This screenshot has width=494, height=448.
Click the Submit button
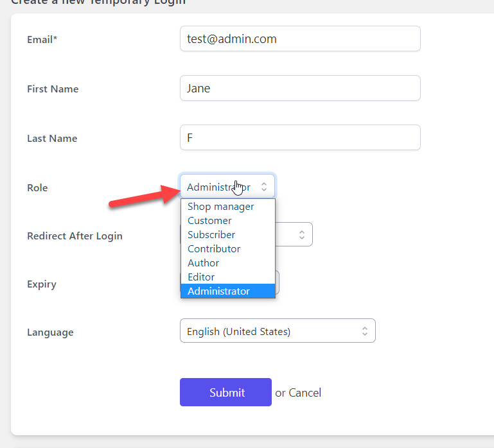point(225,392)
